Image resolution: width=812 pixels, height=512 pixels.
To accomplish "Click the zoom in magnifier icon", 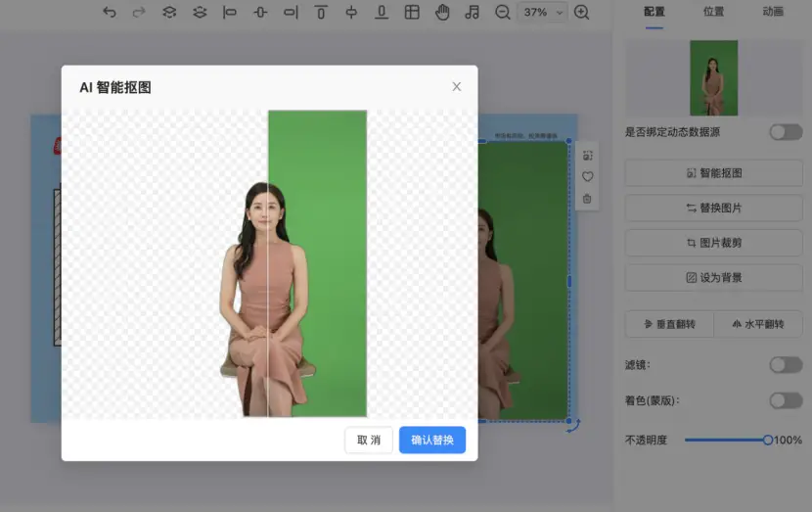I will [x=581, y=13].
